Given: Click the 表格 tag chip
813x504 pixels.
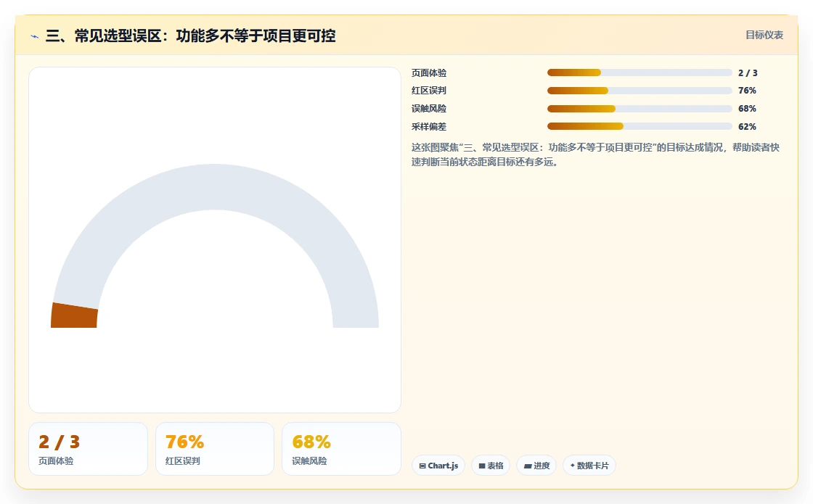Looking at the screenshot, I should [x=491, y=465].
